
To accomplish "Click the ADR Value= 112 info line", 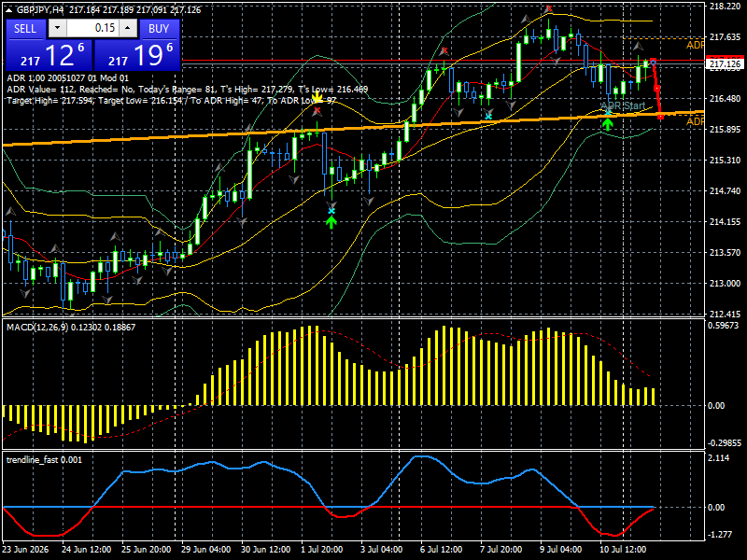I will pyautogui.click(x=188, y=89).
